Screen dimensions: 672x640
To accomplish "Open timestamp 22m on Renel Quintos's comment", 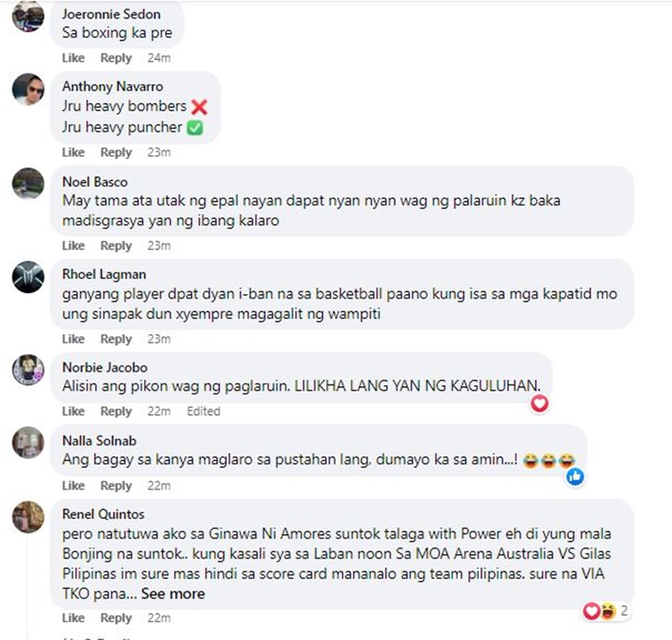I will tap(159, 618).
